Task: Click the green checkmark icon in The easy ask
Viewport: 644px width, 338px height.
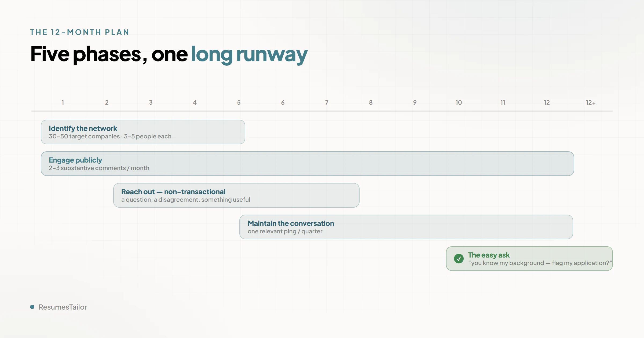Action: click(x=459, y=259)
